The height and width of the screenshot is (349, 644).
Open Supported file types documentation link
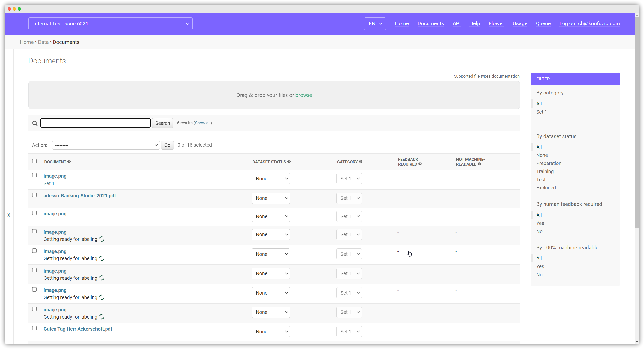tap(486, 76)
